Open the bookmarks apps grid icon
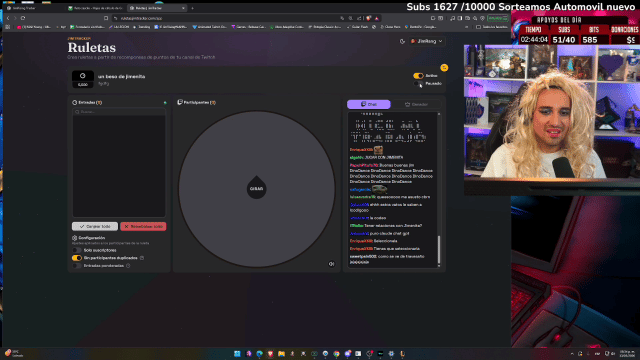 7,27
